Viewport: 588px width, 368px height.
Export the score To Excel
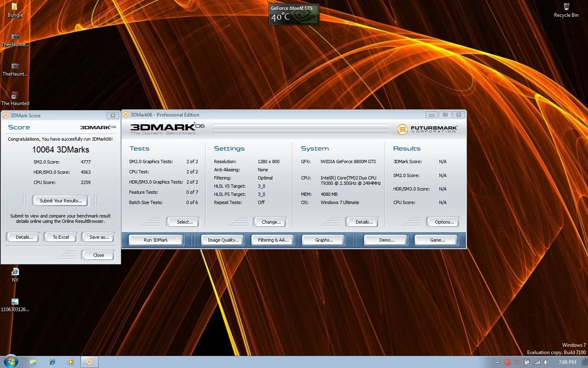coord(60,237)
